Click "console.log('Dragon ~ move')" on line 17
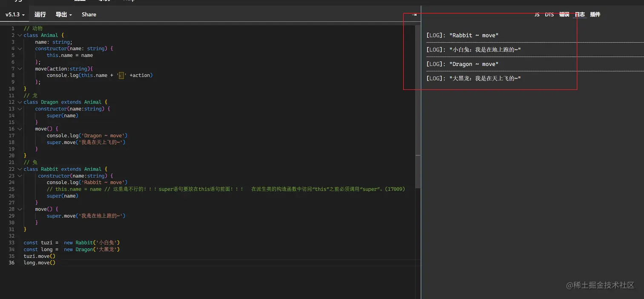644x299 pixels. 87,136
